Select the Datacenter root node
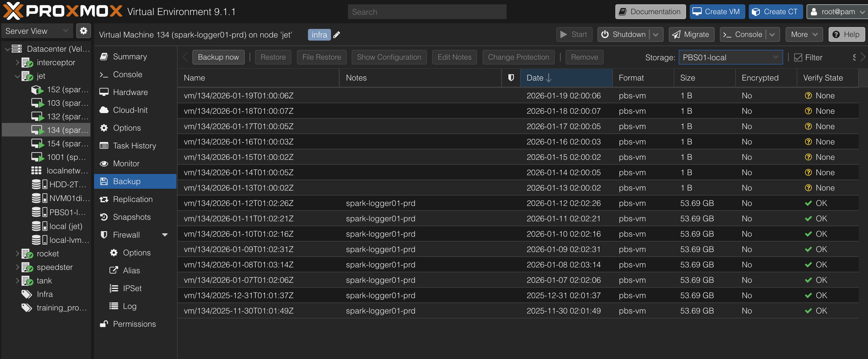Image resolution: width=868 pixels, height=359 pixels. tap(46, 49)
